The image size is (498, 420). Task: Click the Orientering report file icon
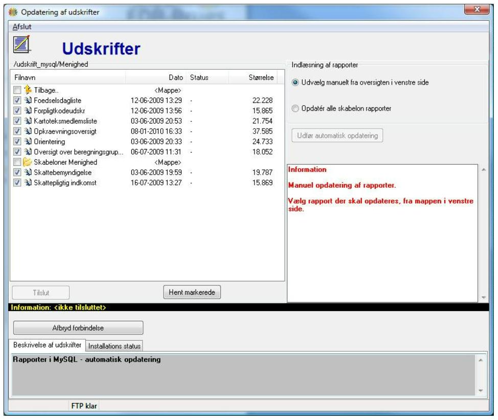pos(28,141)
